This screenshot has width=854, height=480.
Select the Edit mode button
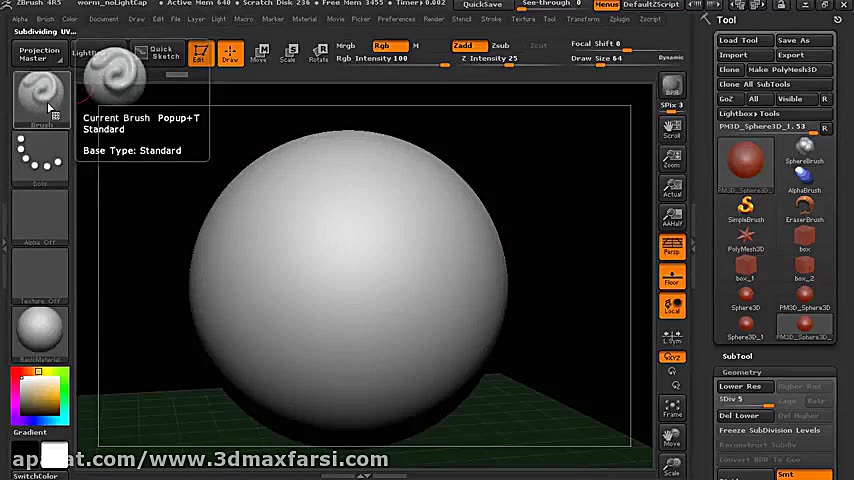(x=200, y=53)
